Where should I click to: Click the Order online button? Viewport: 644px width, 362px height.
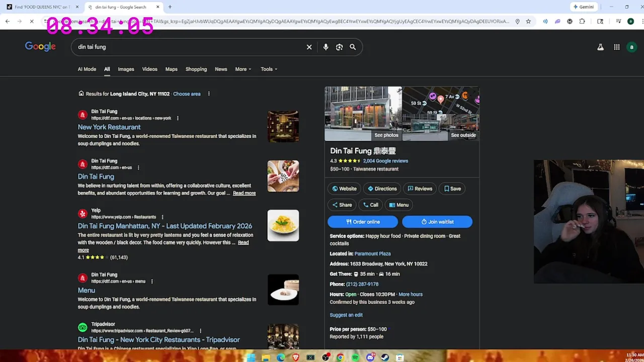(362, 222)
